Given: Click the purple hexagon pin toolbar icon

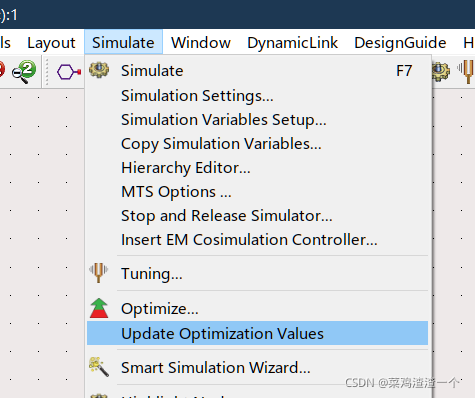Looking at the screenshot, I should 69,72.
